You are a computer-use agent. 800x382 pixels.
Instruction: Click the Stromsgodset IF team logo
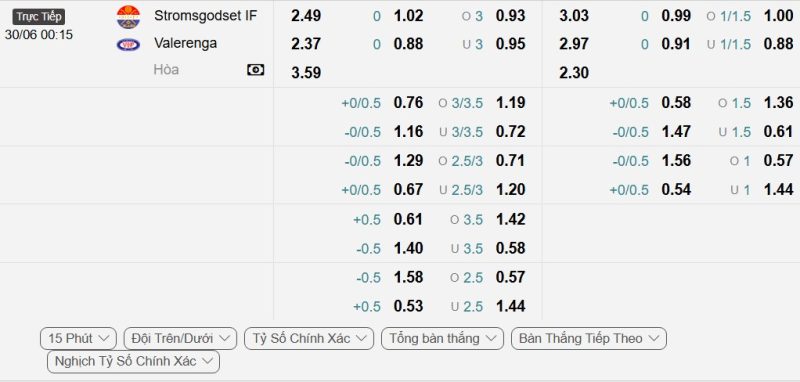point(128,16)
